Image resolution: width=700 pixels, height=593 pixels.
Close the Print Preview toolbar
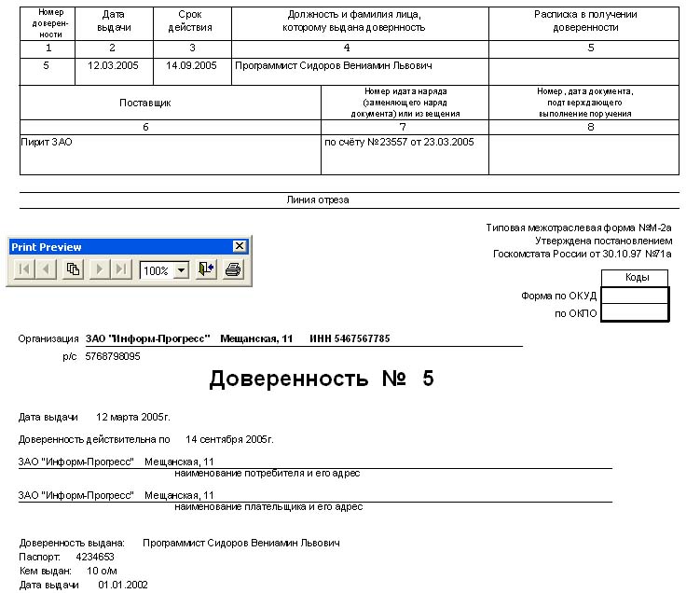[x=240, y=246]
